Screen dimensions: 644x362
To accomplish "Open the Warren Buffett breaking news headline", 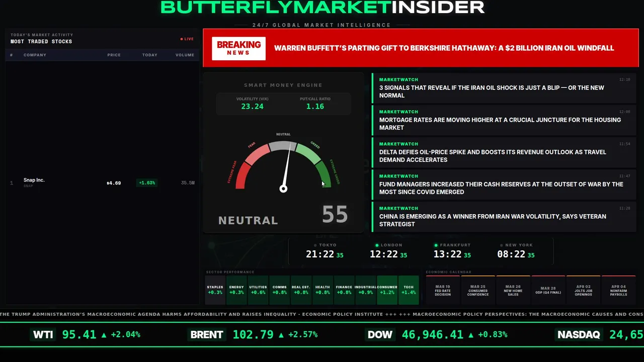I will coord(444,48).
